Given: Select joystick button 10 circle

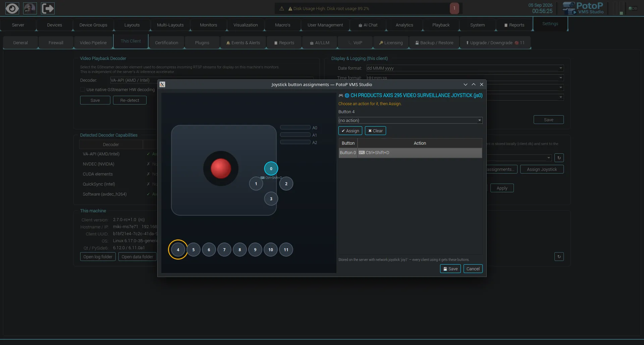Looking at the screenshot, I should coord(270,250).
